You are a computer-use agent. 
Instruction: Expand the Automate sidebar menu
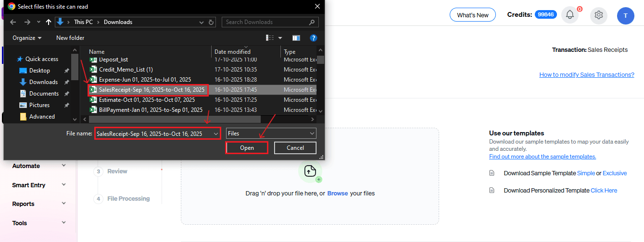pos(38,166)
